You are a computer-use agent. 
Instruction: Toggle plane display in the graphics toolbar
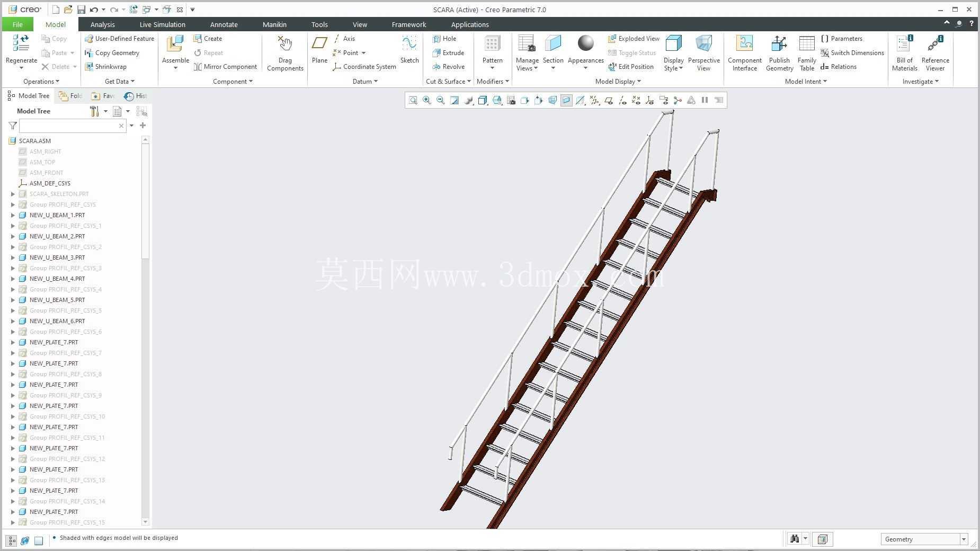pos(609,100)
